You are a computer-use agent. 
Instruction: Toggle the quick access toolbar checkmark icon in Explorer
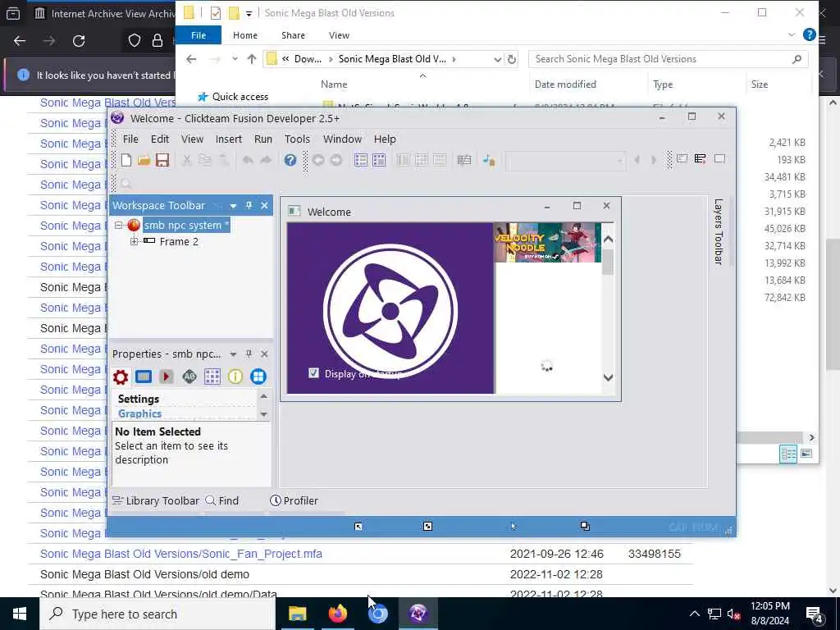pos(216,13)
